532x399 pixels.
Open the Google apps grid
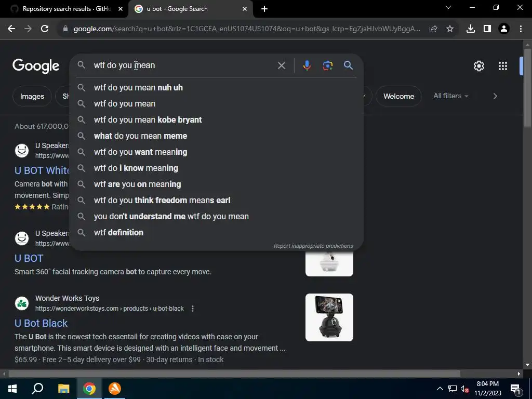pos(502,66)
